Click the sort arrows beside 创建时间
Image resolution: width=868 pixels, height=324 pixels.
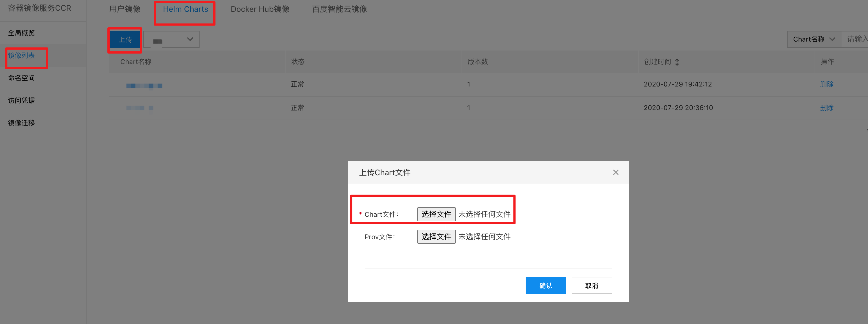tap(677, 62)
